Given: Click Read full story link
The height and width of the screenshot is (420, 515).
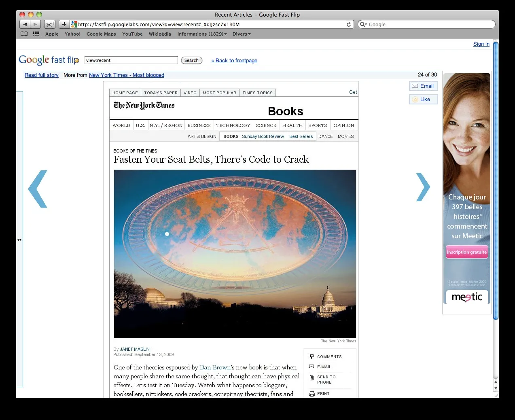Looking at the screenshot, I should click(42, 75).
